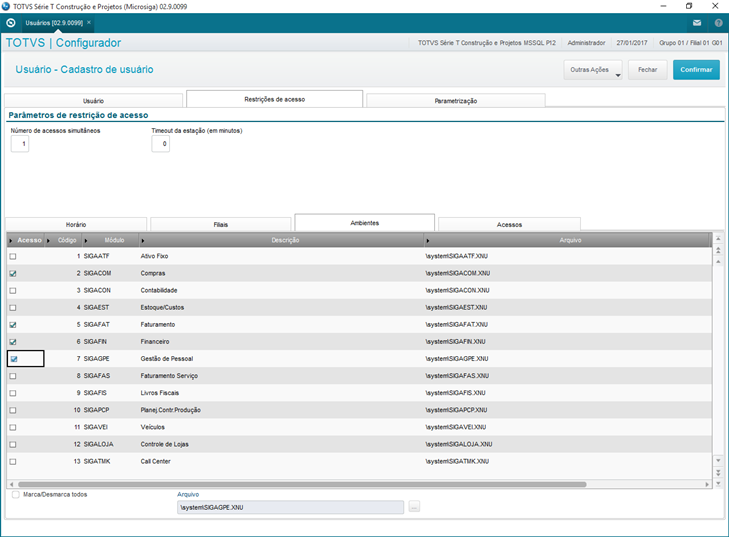729x537 pixels.
Task: Click the horizontal scrollbar thumb
Action: (x=301, y=484)
